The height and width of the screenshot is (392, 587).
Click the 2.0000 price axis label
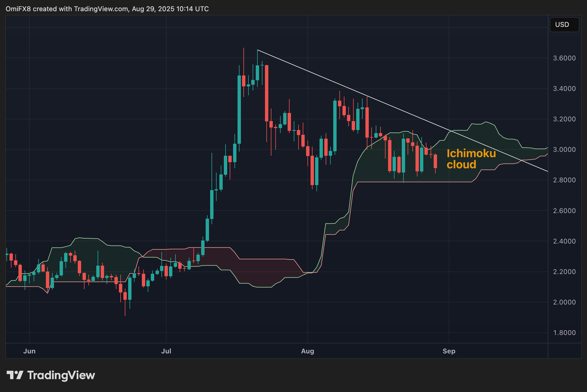564,302
